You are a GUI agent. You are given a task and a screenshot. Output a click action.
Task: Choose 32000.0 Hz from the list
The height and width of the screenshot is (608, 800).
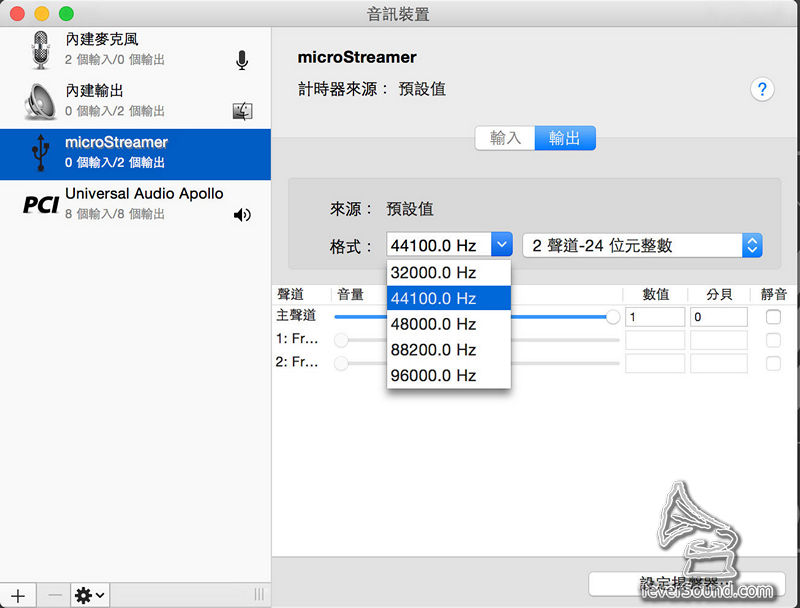[x=449, y=272]
